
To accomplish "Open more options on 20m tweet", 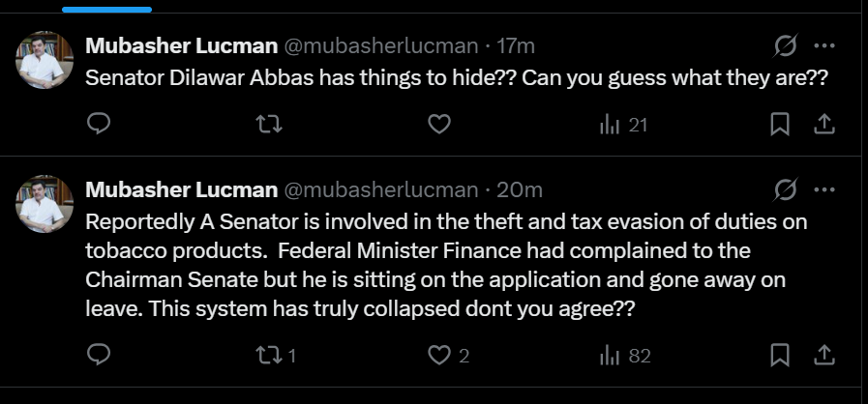I will (824, 190).
